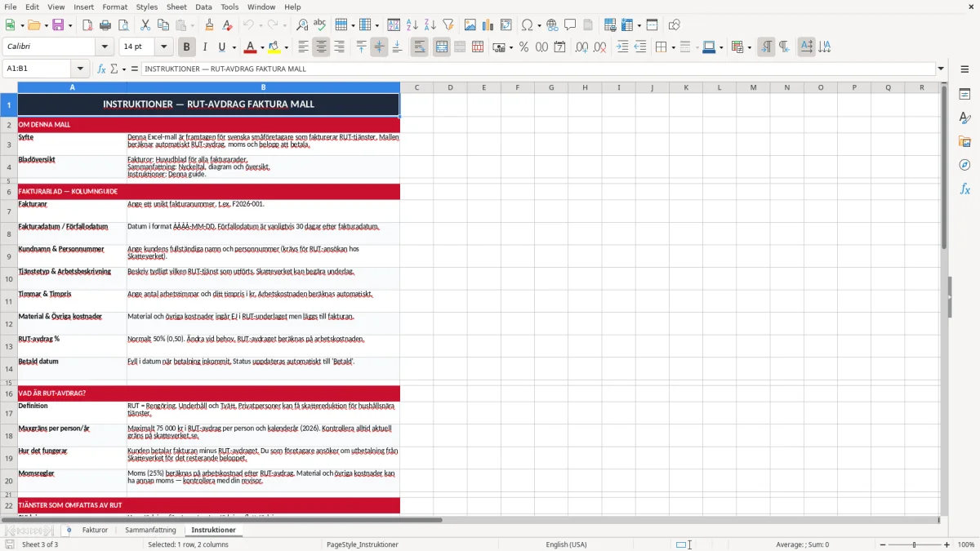
Task: Click the status bar language English (USA)
Action: [566, 544]
